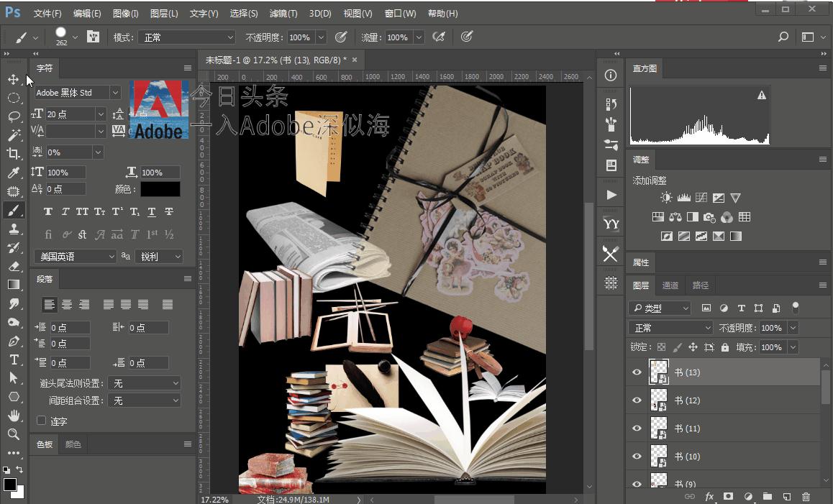Open the brush blending mode dropdown

click(189, 37)
